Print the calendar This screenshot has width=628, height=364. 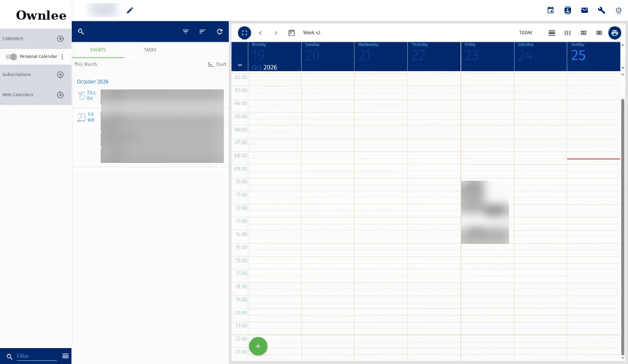pos(615,33)
